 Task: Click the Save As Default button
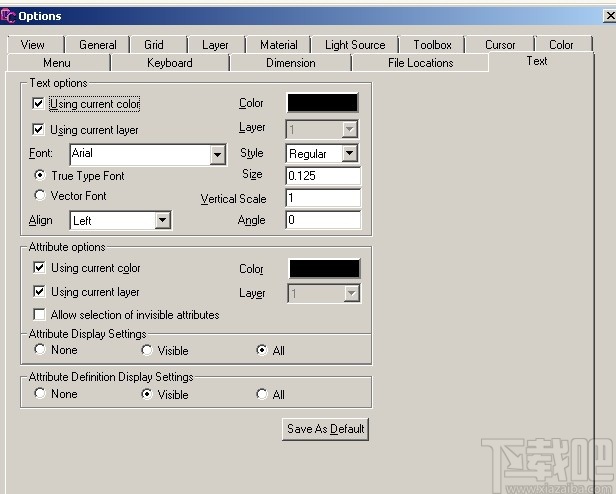point(325,429)
